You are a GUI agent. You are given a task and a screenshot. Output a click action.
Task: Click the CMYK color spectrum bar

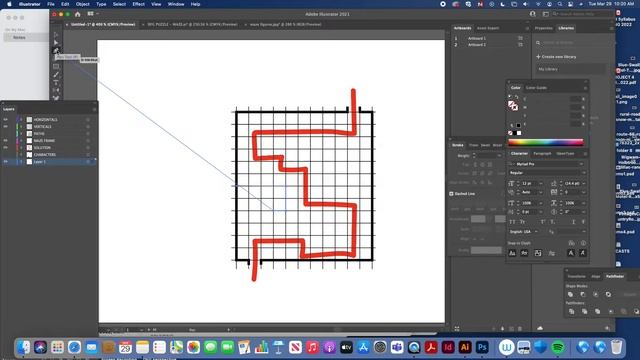[x=546, y=142]
